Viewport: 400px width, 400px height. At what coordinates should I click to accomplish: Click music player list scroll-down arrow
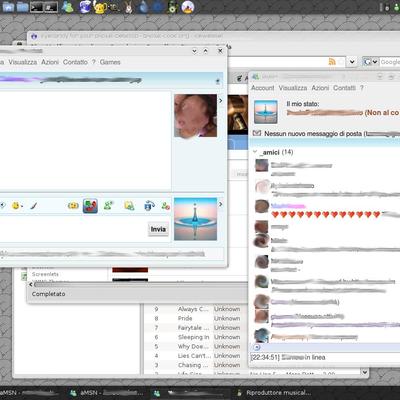coord(364,372)
